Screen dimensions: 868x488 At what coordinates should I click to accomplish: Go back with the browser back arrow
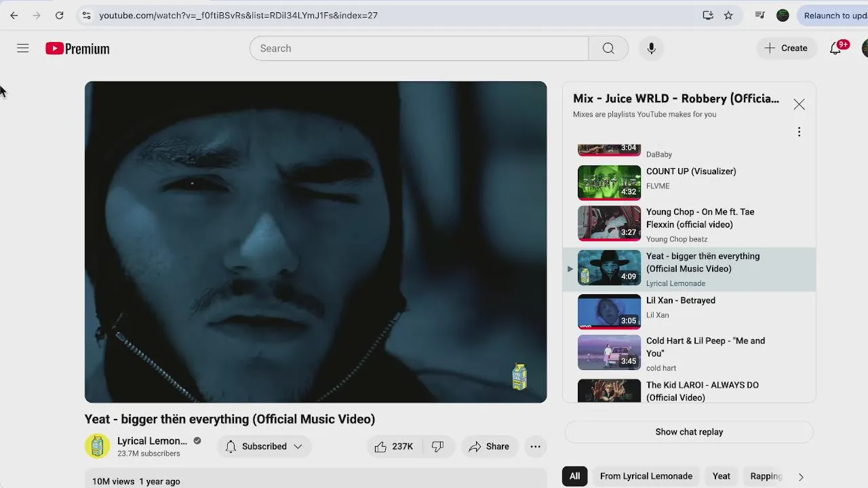click(14, 15)
